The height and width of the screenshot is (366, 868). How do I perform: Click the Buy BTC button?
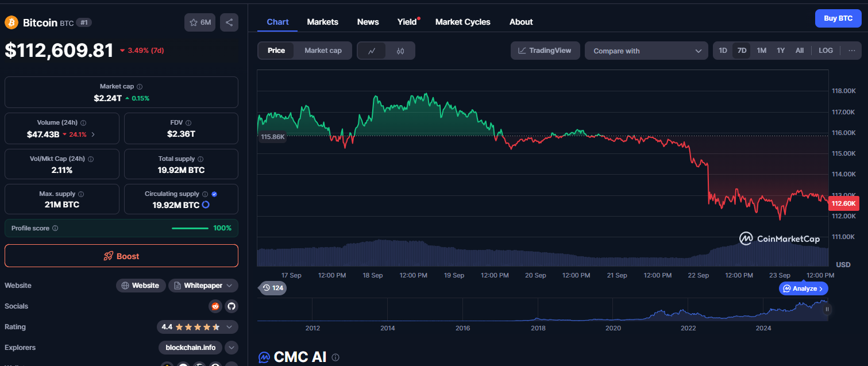pyautogui.click(x=838, y=18)
